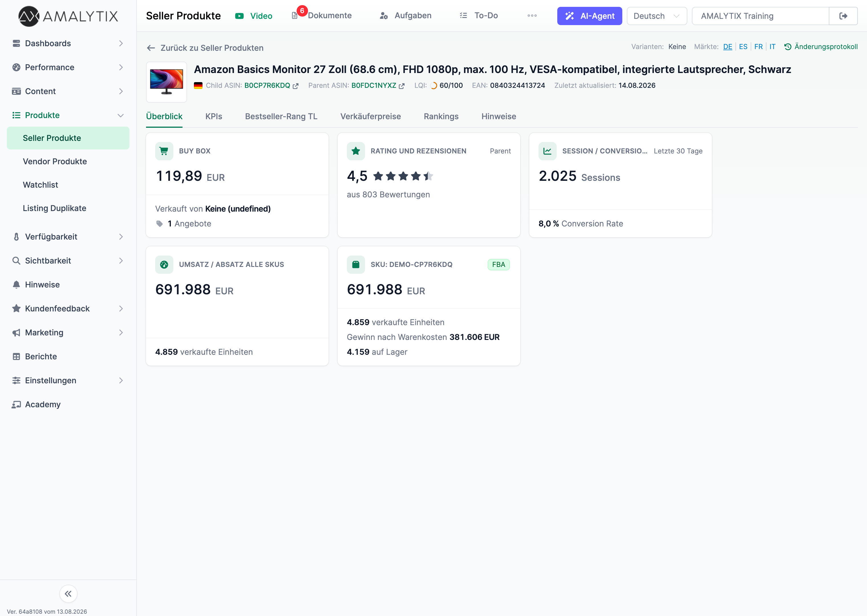Click the Hinweise bell icon in sidebar
The image size is (867, 616).
(16, 285)
